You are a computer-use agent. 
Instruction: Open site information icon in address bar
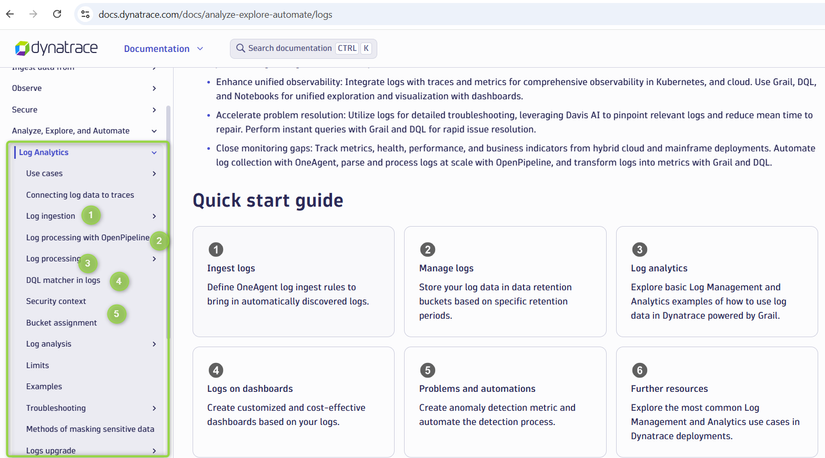point(85,15)
